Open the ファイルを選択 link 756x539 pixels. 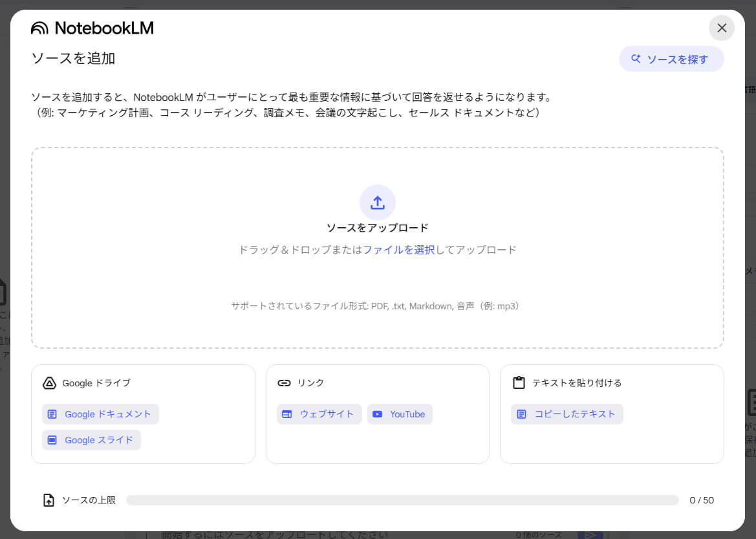(x=399, y=250)
